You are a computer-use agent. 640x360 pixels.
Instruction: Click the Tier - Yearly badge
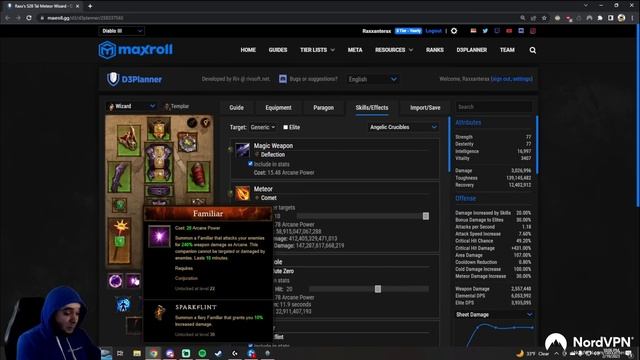[x=408, y=31]
